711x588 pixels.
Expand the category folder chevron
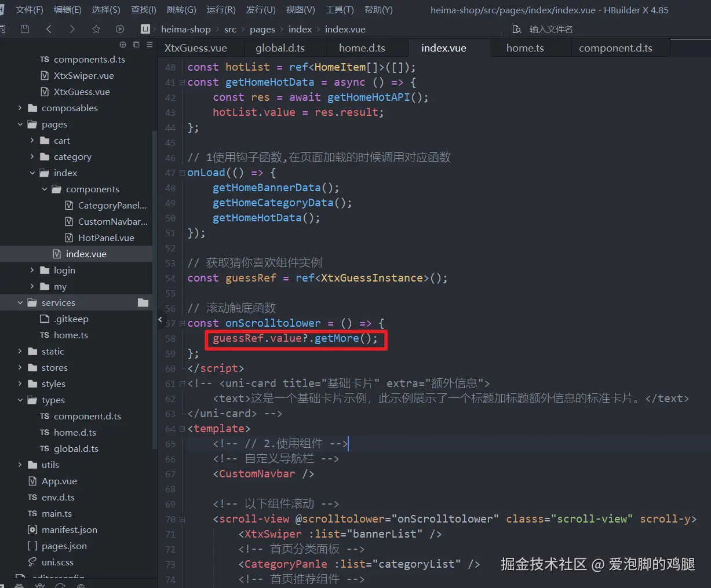click(32, 156)
